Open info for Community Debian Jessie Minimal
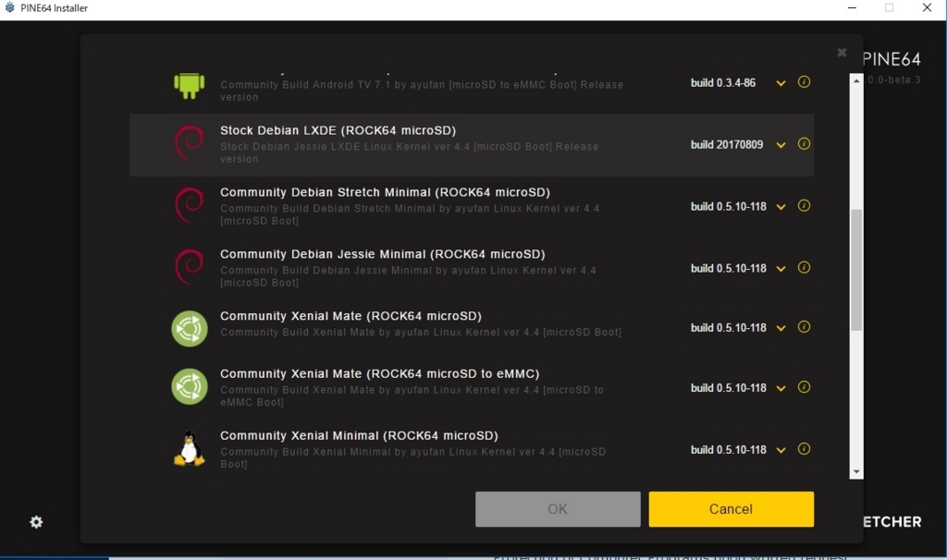This screenshot has height=560, width=947. pos(804,267)
